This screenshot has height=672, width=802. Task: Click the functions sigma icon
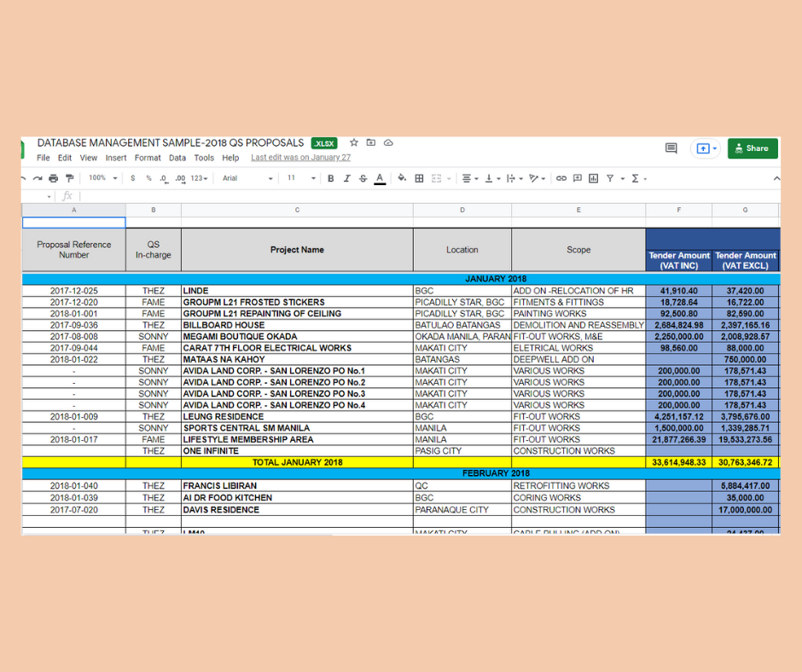(x=636, y=178)
